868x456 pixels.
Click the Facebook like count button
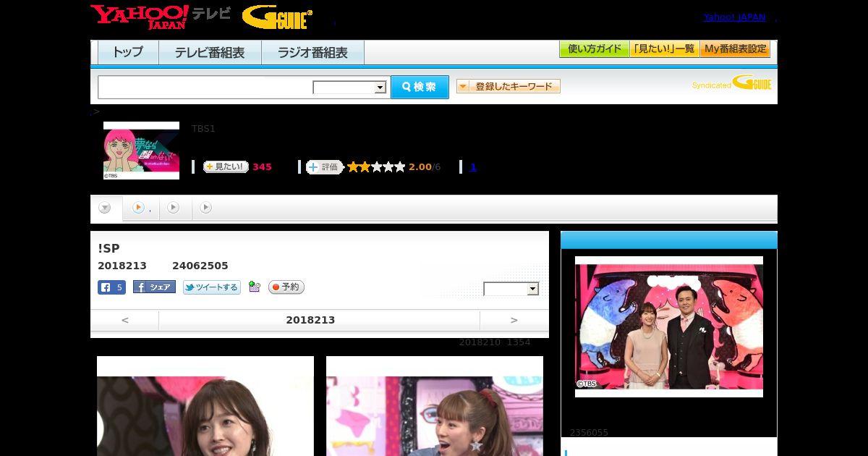pyautogui.click(x=111, y=287)
